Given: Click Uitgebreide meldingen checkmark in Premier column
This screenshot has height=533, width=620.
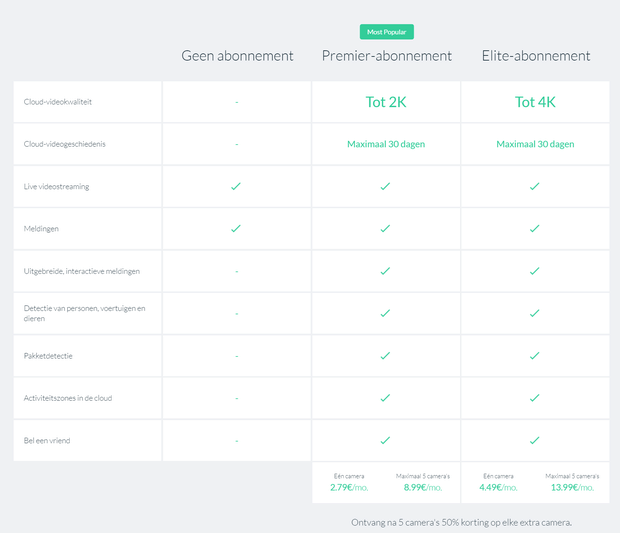Looking at the screenshot, I should [x=385, y=271].
